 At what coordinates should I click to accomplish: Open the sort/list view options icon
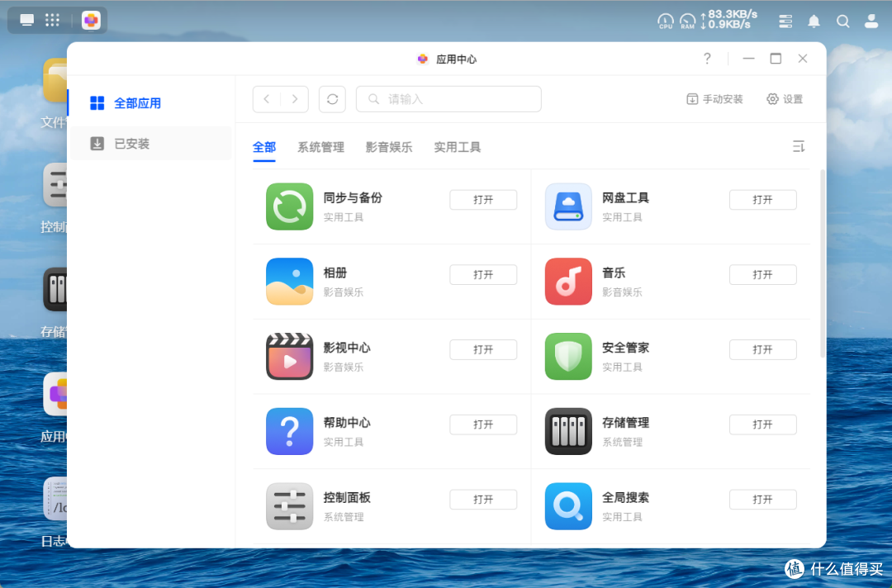click(x=799, y=147)
